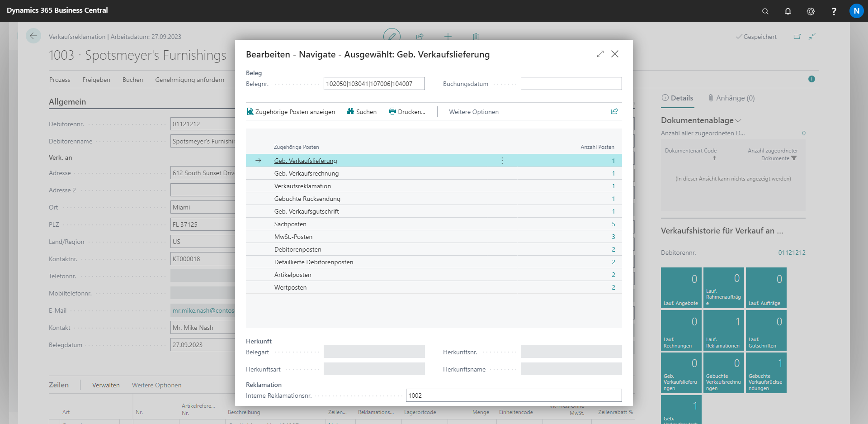Go back with the arrow button
Screen dimensions: 868x424
[x=33, y=36]
